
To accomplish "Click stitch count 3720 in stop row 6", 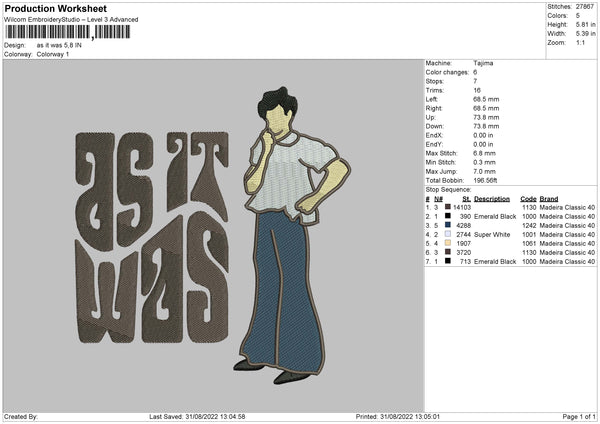I will coord(463,253).
